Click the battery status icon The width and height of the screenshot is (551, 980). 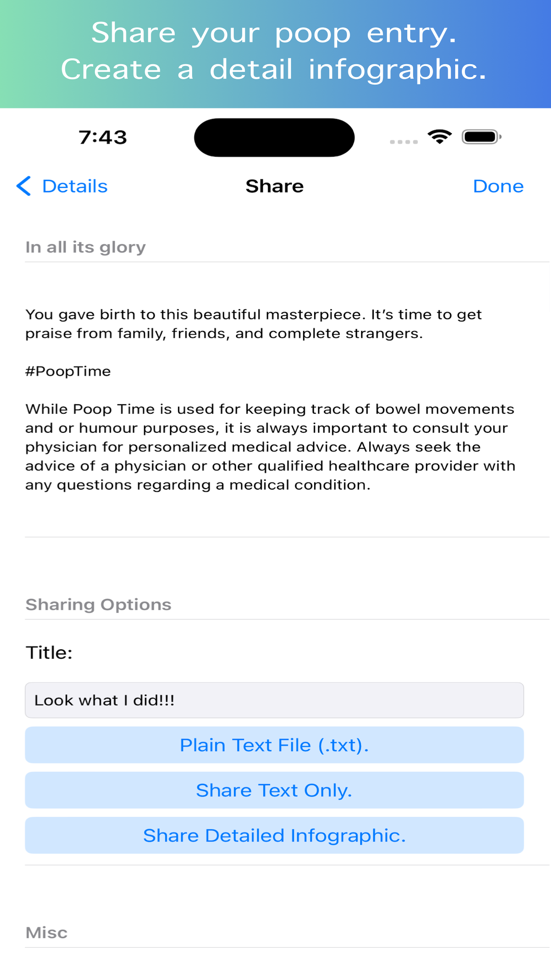coord(482,137)
